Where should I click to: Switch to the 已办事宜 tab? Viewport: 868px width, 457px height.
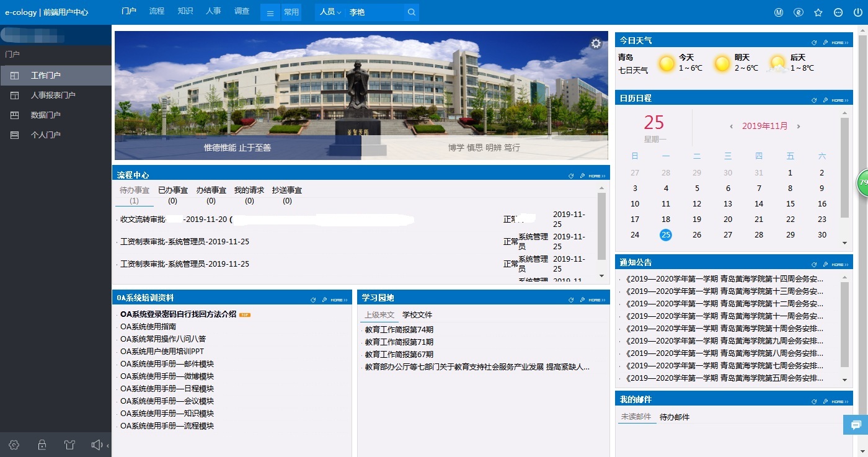point(173,195)
